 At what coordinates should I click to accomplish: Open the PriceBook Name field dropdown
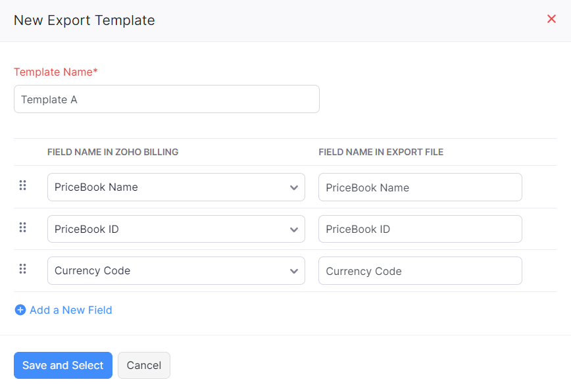click(170, 187)
